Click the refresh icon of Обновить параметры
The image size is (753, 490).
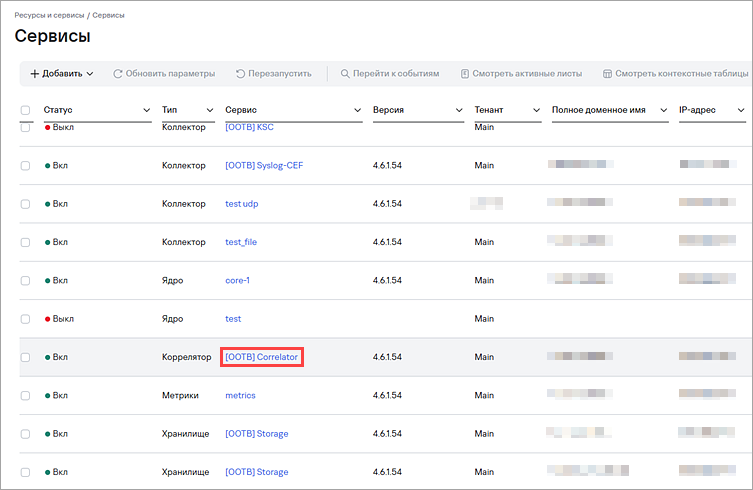(118, 74)
